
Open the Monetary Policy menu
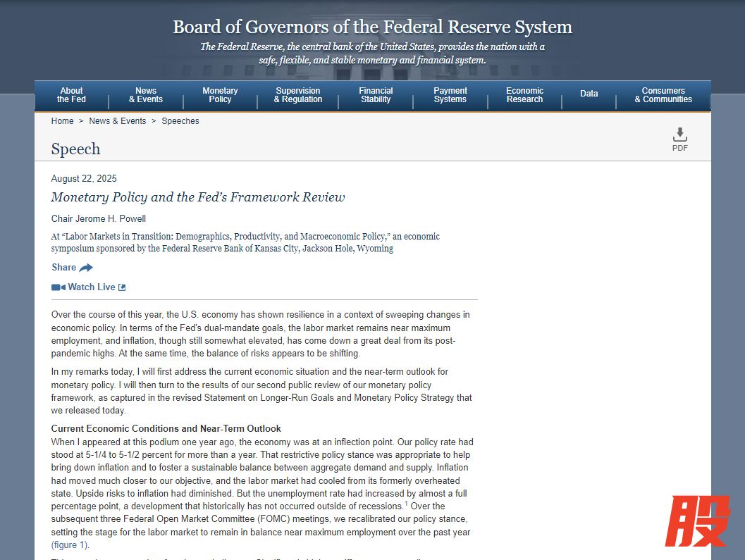pyautogui.click(x=220, y=95)
